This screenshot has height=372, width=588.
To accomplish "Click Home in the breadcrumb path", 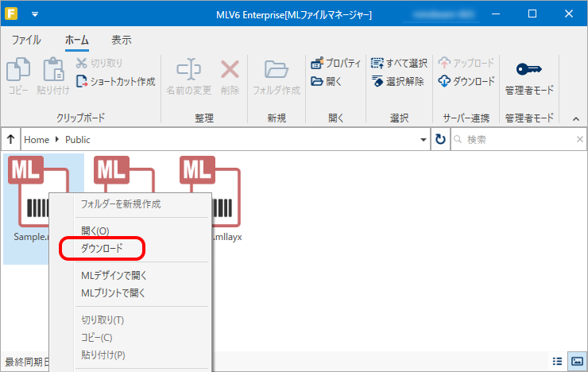I will (37, 140).
